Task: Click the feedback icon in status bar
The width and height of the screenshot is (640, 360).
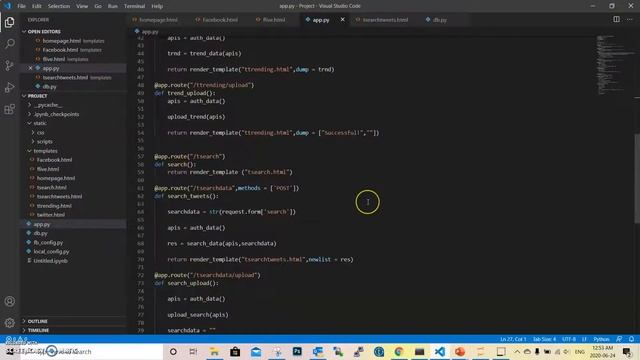Action: click(x=619, y=339)
